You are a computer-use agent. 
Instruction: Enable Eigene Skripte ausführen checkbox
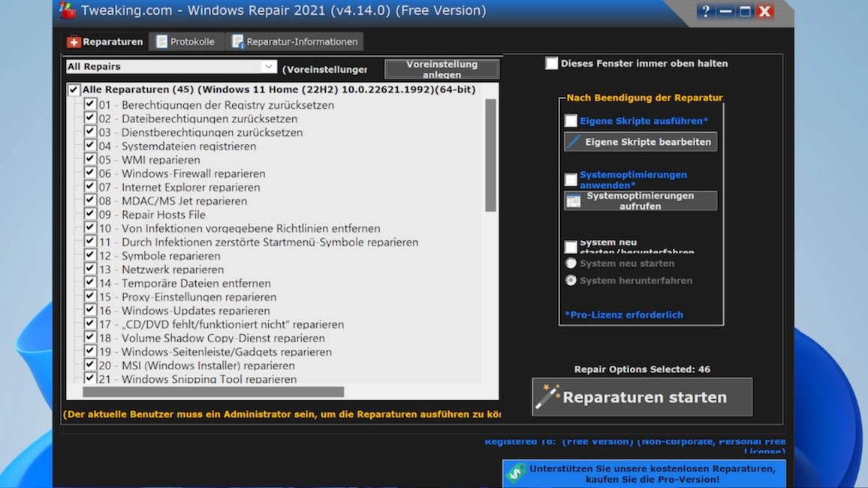[571, 121]
